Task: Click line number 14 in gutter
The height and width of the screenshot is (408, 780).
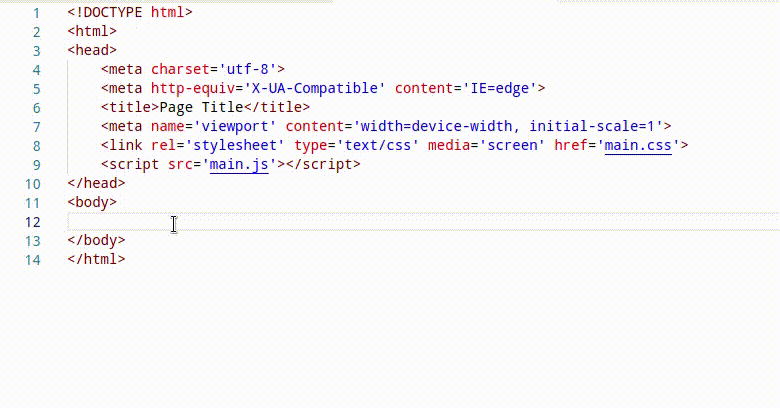Action: tap(33, 260)
